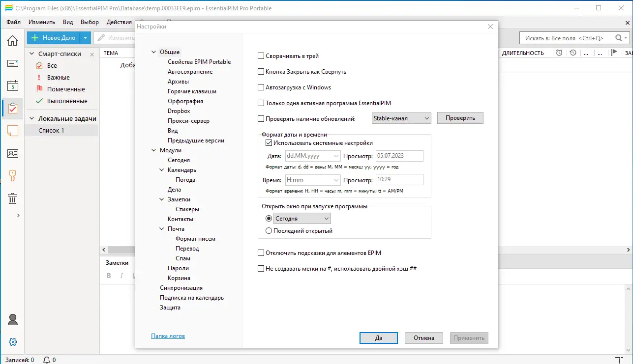Collapse the Общие tree node

tap(154, 52)
